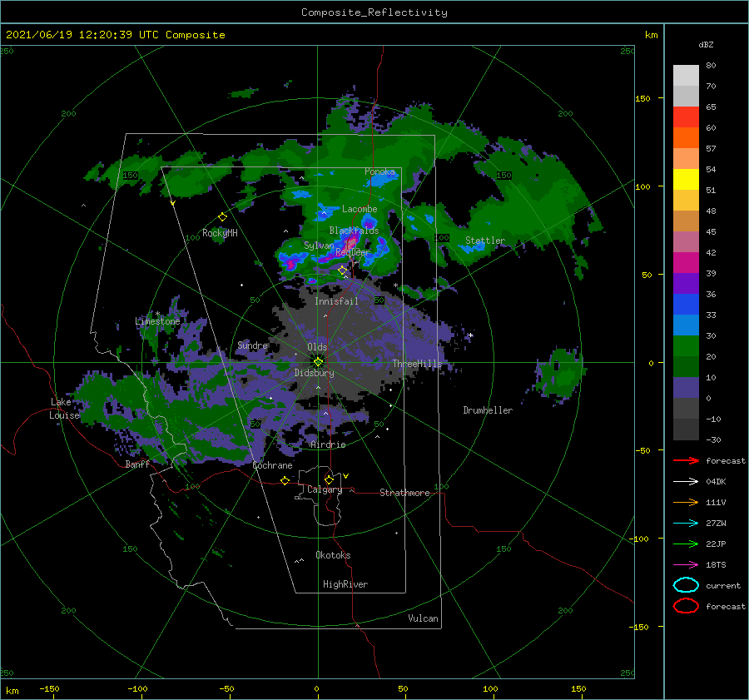749x700 pixels.
Task: Click the yellow diamond marker near Cochrane
Action: pyautogui.click(x=285, y=480)
